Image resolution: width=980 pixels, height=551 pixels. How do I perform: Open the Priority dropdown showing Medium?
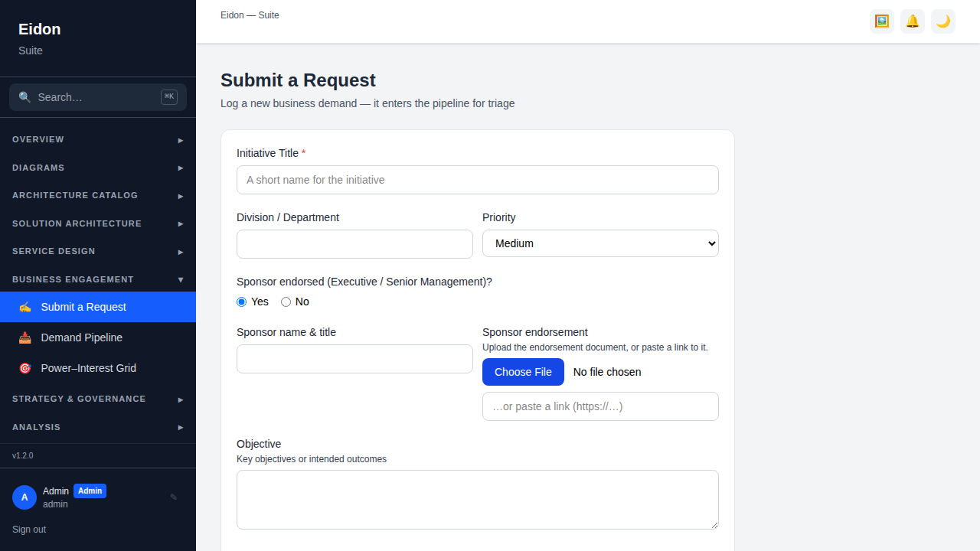600,243
